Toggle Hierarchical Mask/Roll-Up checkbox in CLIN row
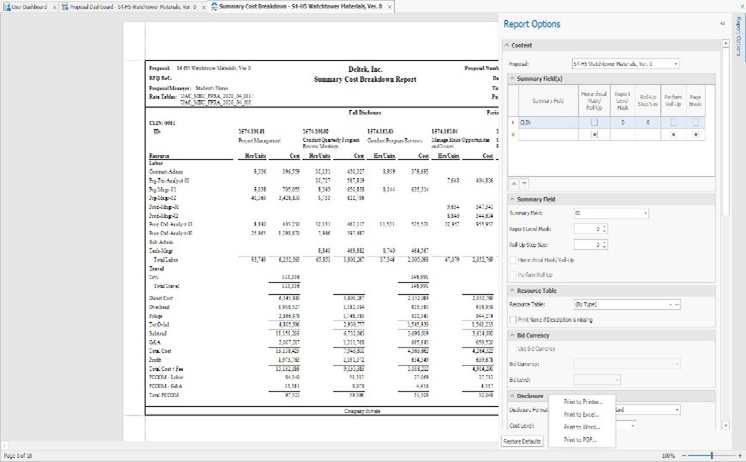Viewport: 746px width, 462px height. pos(594,122)
